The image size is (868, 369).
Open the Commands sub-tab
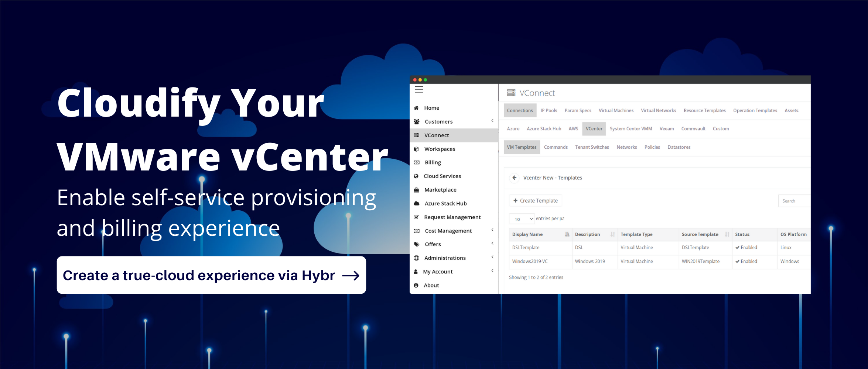[556, 147]
